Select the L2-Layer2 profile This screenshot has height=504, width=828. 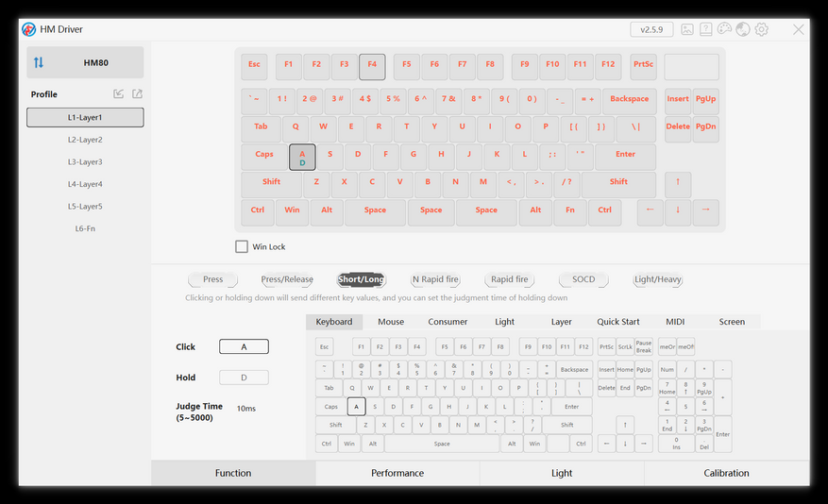(x=85, y=140)
